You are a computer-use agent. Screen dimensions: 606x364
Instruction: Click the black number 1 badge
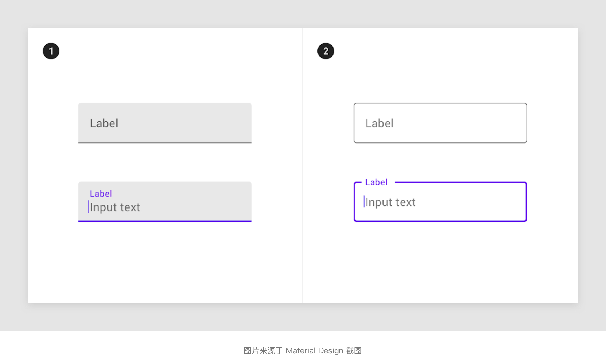(x=51, y=51)
